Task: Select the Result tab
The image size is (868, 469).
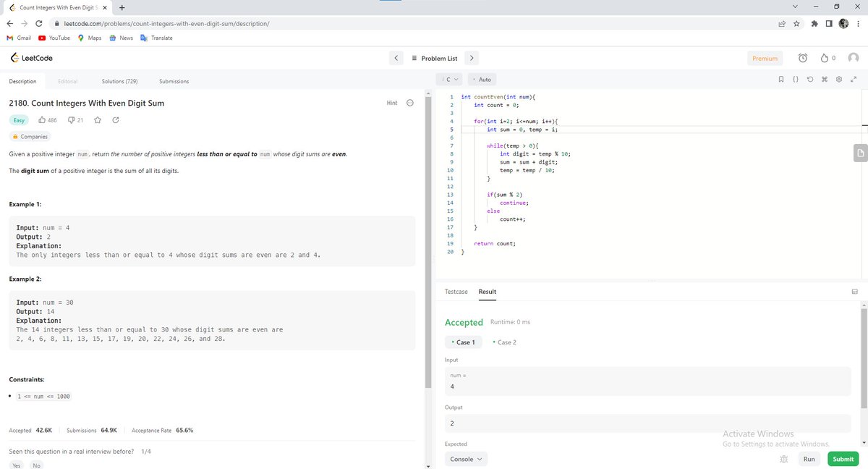Action: point(488,292)
